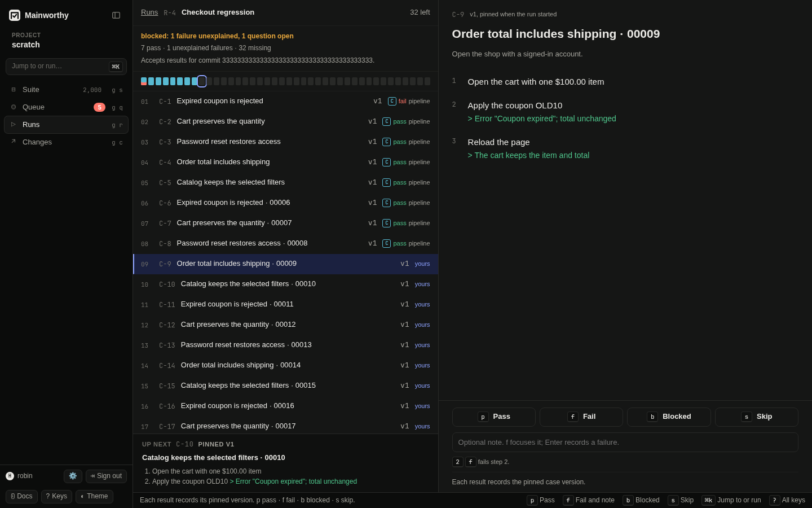Screen dimensions: 812x508
Task: Open settings gear next to robin
Action: click(x=73, y=476)
